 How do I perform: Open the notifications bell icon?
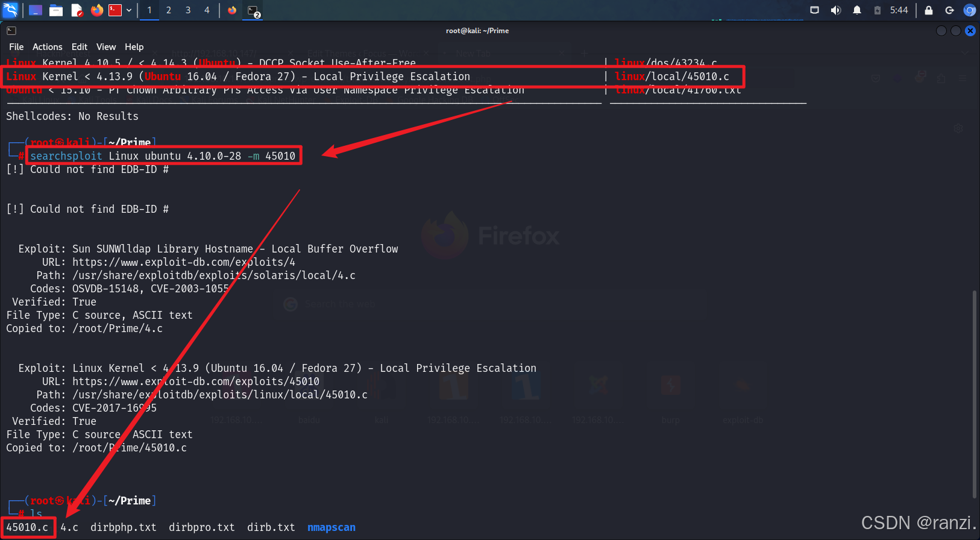tap(856, 10)
